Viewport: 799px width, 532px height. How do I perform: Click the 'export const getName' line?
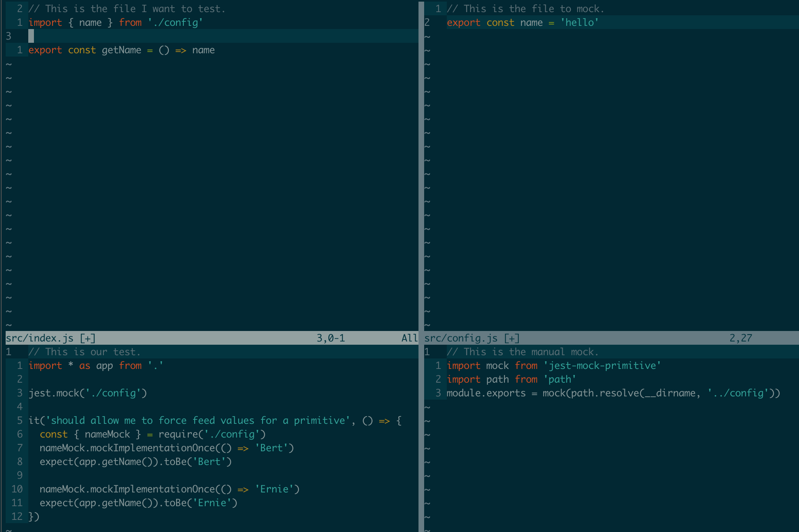tap(122, 50)
